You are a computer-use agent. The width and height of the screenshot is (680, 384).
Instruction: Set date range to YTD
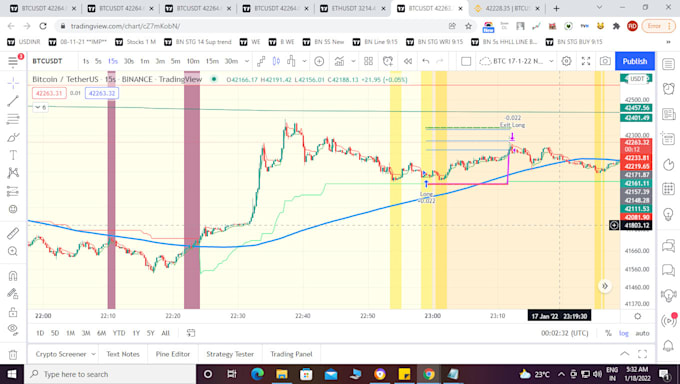tap(119, 333)
